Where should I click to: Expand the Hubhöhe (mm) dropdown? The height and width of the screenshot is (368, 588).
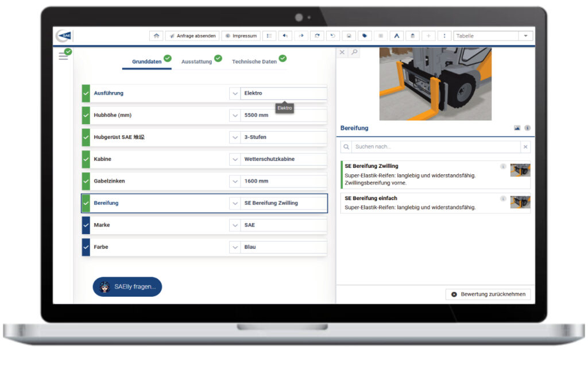(235, 115)
